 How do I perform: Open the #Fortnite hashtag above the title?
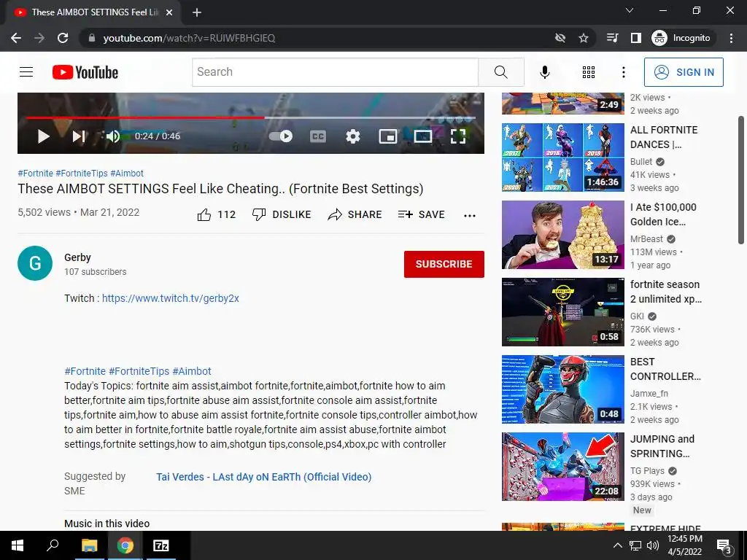click(35, 174)
